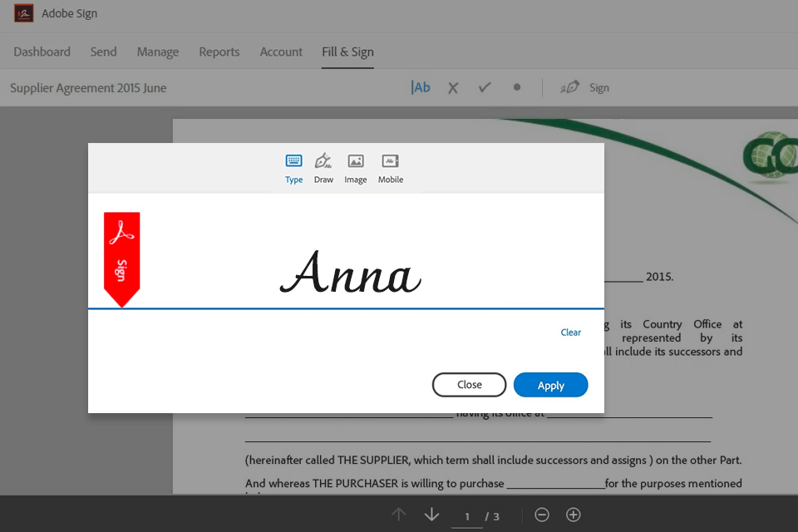Click the "And whereas THE PURCHASER" line

pyautogui.click(x=493, y=483)
